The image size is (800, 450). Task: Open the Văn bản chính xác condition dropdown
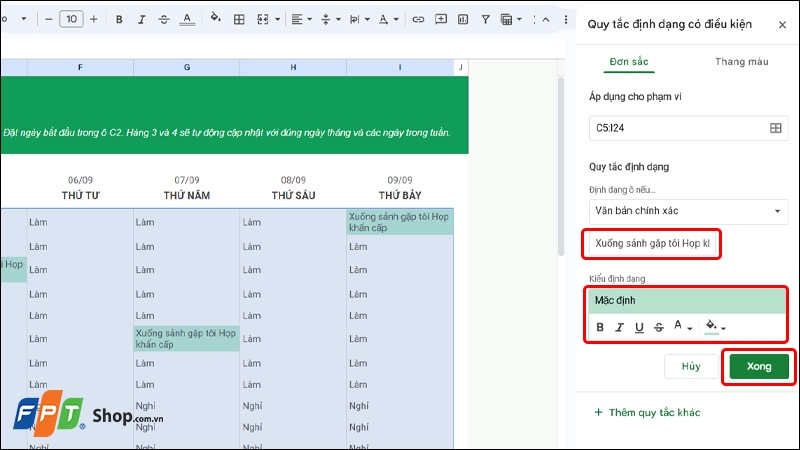688,211
